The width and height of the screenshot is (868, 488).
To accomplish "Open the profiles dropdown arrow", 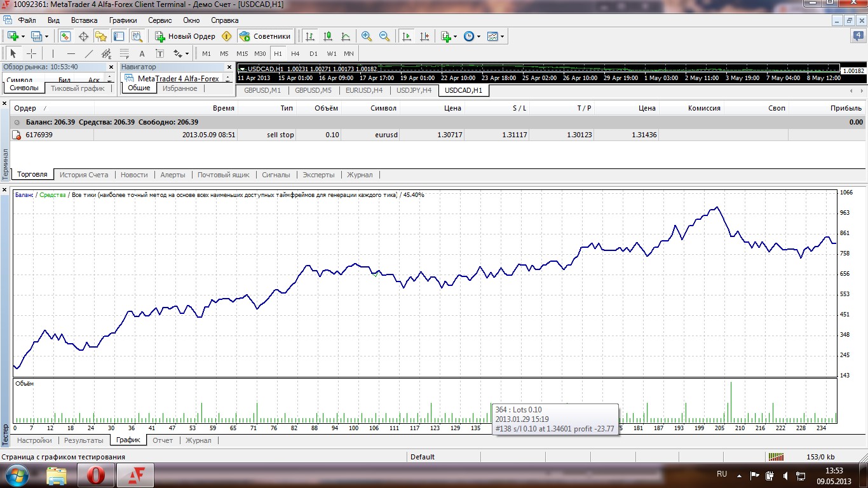I will tap(46, 36).
